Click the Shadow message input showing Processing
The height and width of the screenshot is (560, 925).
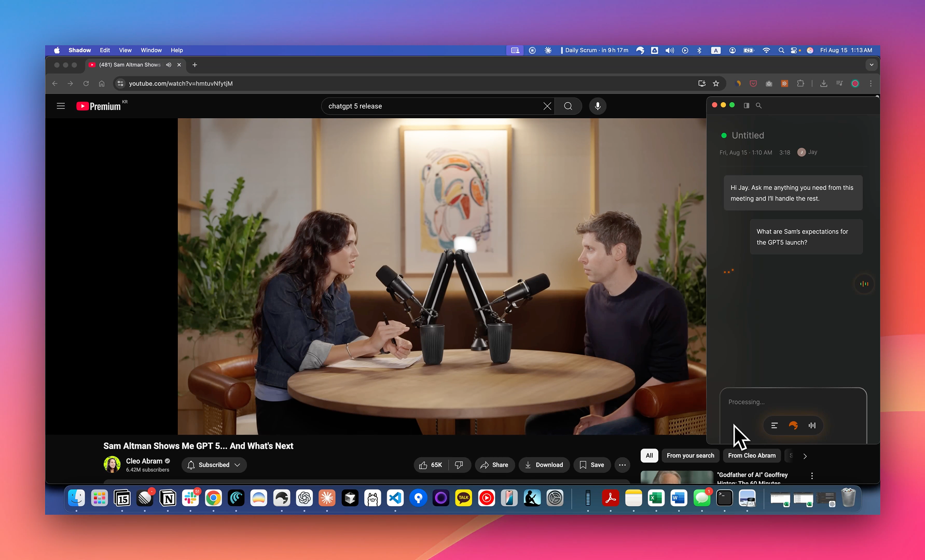pos(793,402)
